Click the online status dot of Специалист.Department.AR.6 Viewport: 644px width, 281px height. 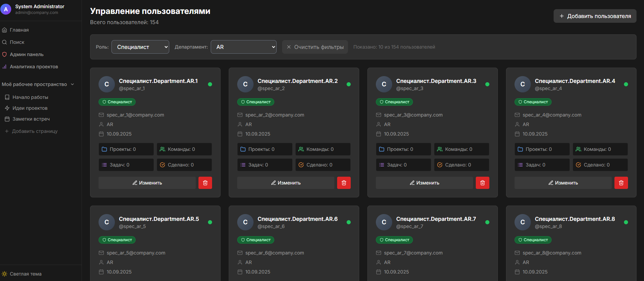click(349, 222)
